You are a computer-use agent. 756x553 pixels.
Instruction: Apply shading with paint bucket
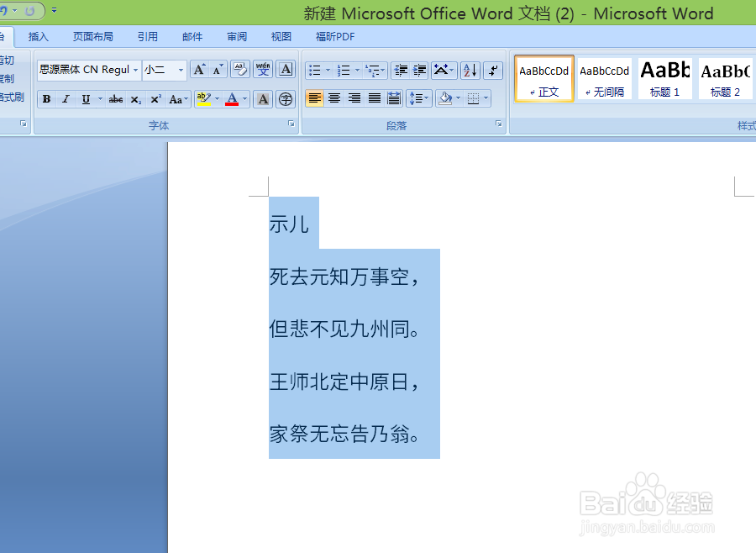coord(445,98)
